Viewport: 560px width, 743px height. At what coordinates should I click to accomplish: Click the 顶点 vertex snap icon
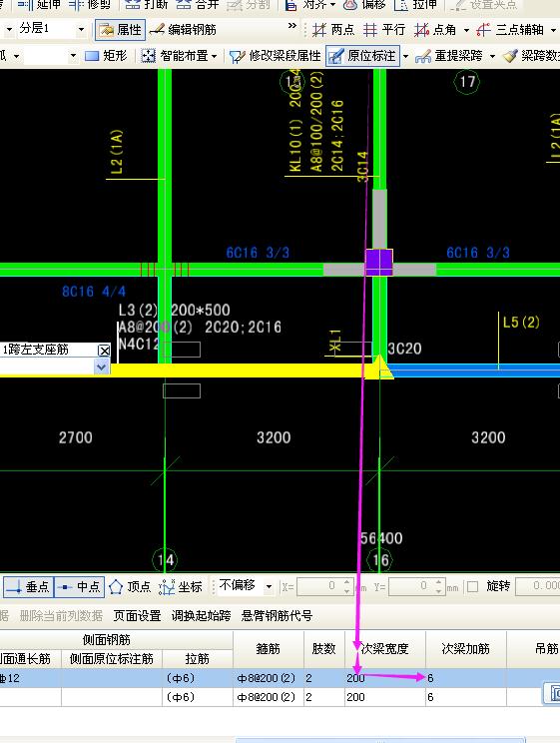coord(130,586)
